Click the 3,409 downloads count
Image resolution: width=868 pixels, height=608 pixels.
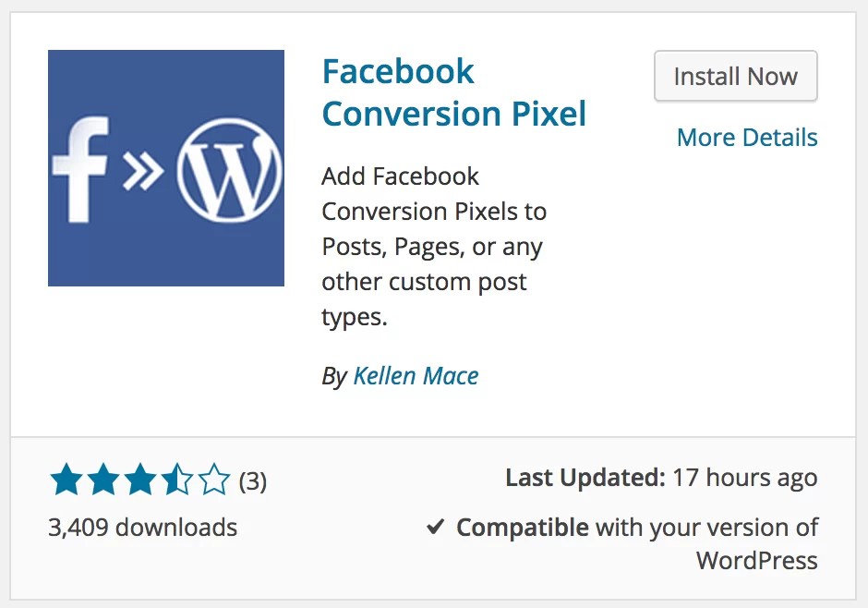tap(142, 528)
